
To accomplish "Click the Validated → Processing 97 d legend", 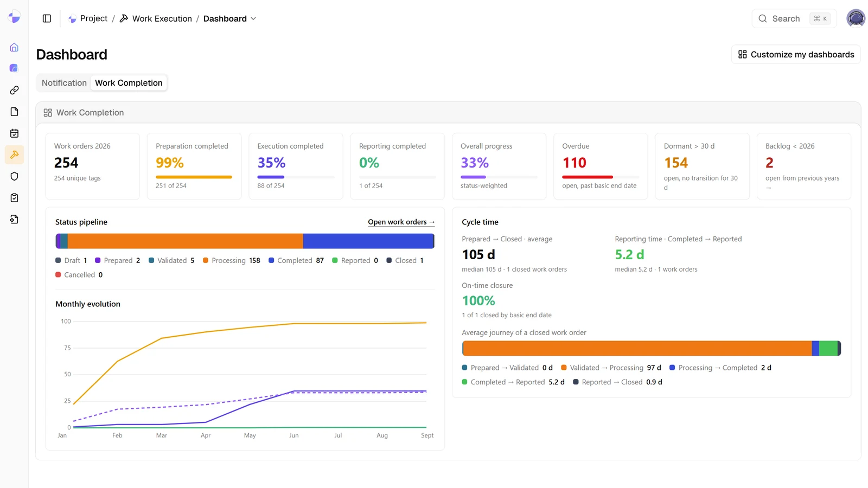I will point(611,368).
